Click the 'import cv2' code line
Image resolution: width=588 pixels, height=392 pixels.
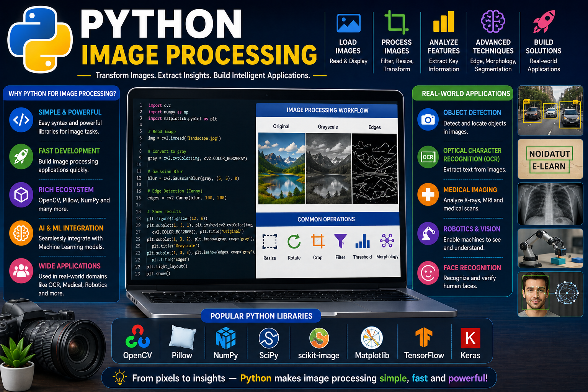pos(160,105)
